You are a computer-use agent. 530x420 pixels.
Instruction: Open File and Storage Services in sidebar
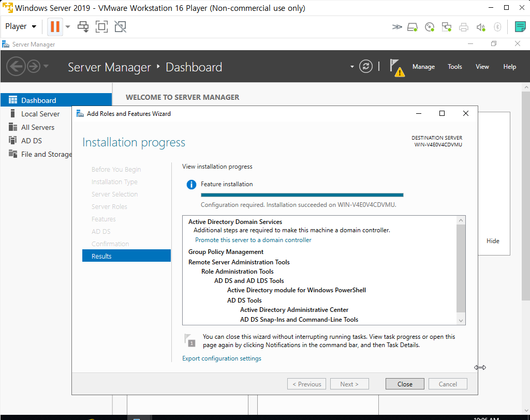point(46,154)
